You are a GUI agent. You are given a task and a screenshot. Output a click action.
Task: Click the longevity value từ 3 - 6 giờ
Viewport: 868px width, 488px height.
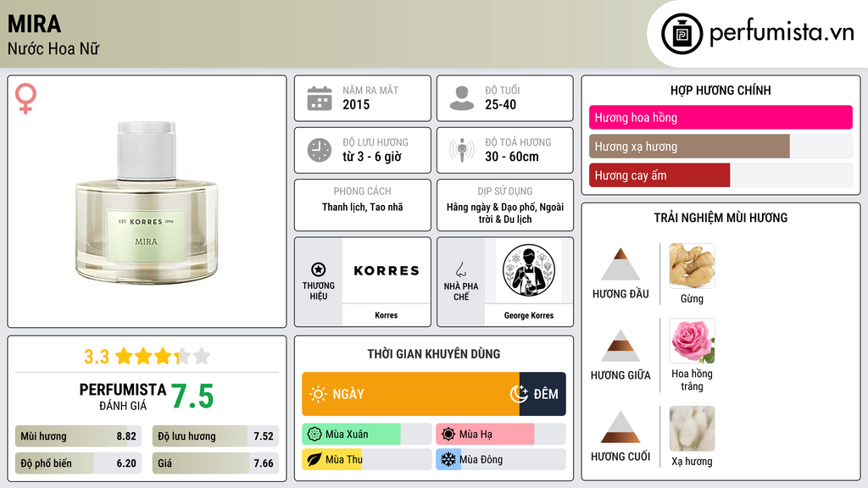pos(372,157)
